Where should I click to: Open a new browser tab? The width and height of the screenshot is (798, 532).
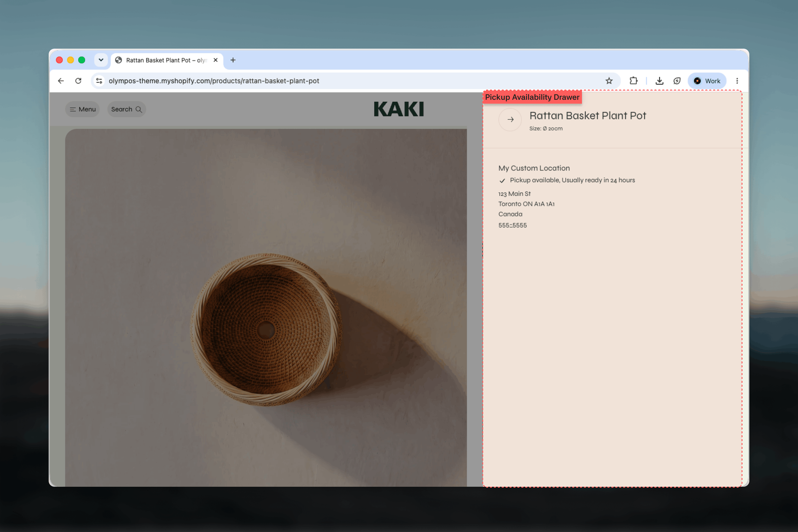(x=233, y=60)
